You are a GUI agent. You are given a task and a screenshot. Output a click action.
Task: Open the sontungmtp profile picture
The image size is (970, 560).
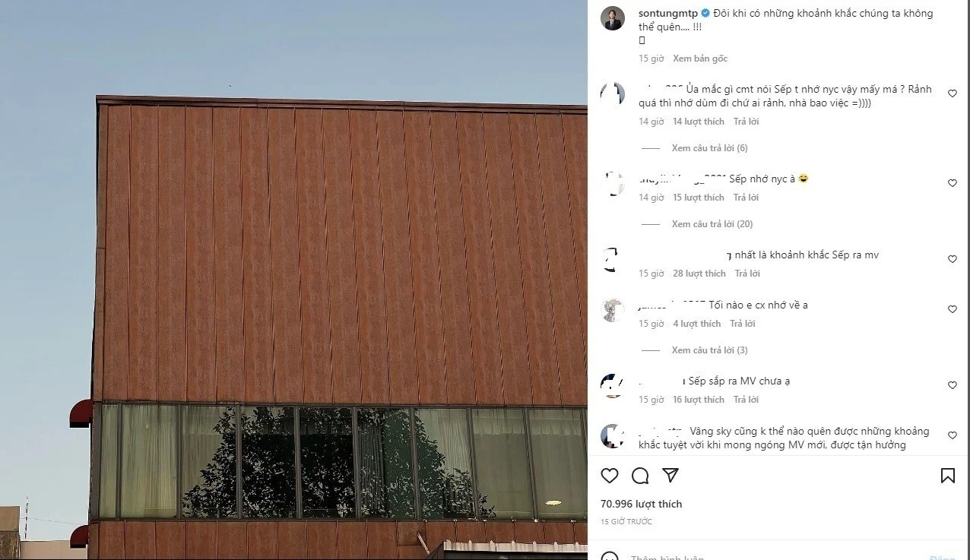613,18
